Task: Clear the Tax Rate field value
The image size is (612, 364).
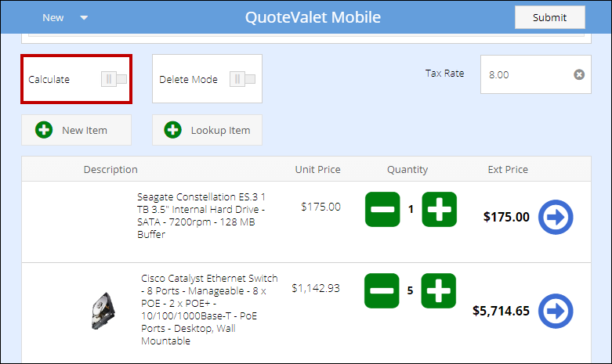Action: [x=579, y=74]
